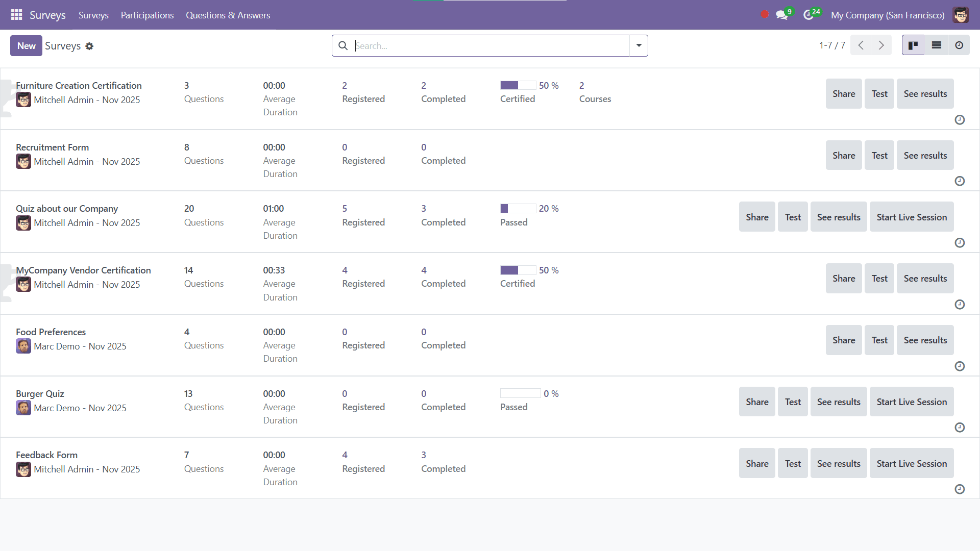Click the search magnifier icon
Screen dimensions: 980x551
pyautogui.click(x=342, y=45)
